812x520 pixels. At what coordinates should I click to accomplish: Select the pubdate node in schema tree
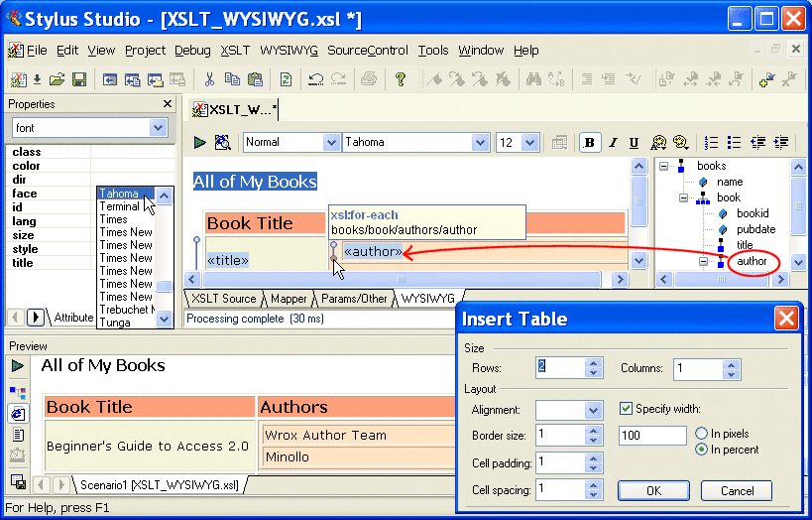[756, 229]
